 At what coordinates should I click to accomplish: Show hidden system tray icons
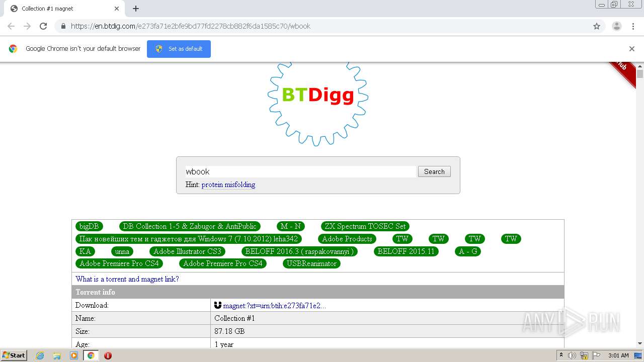pos(561,355)
